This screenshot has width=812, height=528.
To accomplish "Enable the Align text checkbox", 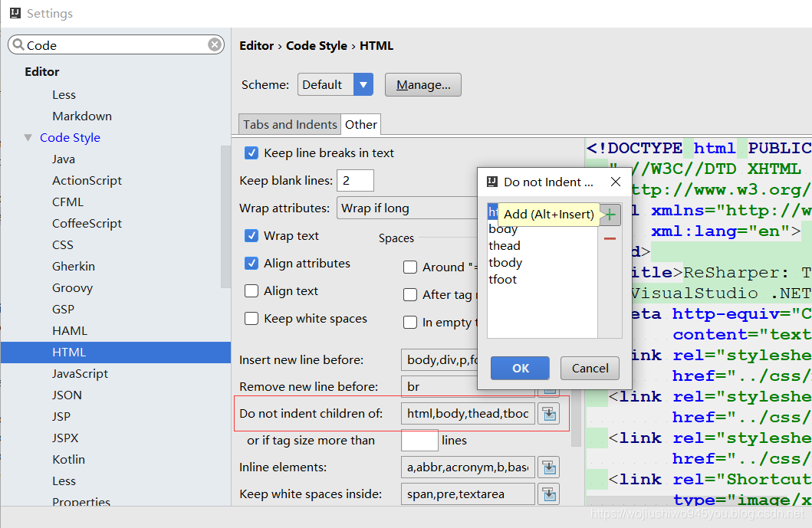I will [x=251, y=291].
